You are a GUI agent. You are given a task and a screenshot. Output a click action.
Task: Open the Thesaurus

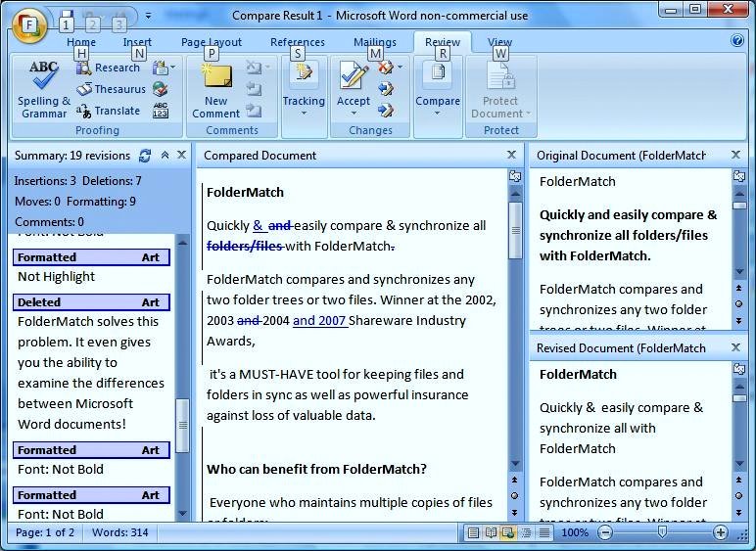tap(111, 89)
